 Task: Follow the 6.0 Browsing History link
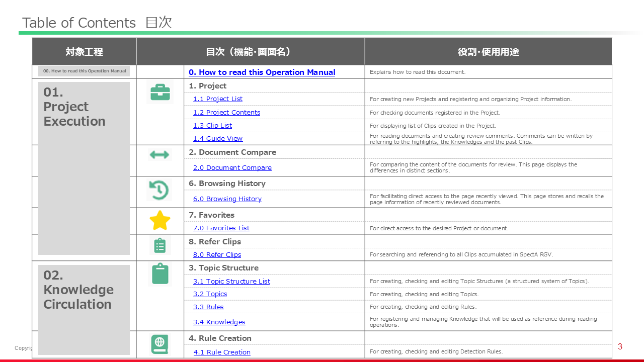[x=227, y=199]
